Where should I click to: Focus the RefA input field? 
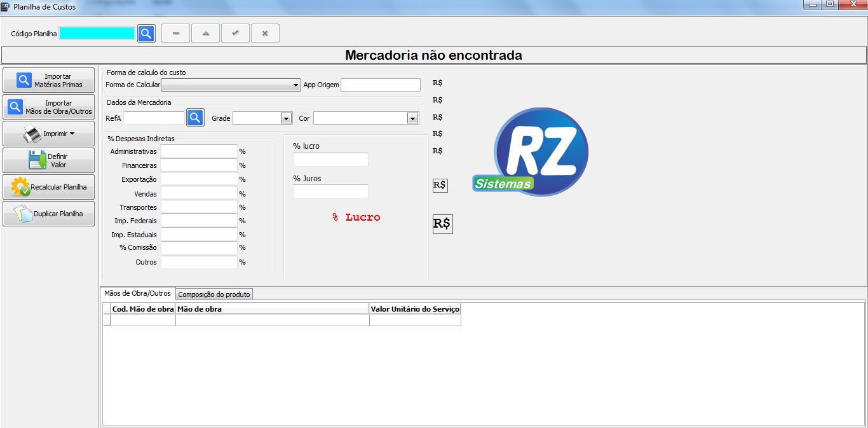tap(154, 118)
